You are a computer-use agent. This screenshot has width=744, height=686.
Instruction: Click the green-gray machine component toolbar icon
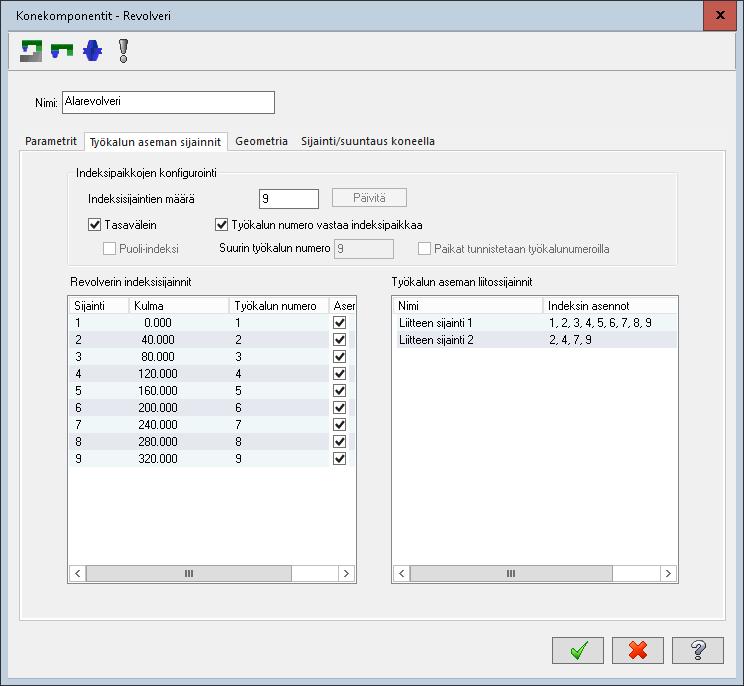click(31, 51)
